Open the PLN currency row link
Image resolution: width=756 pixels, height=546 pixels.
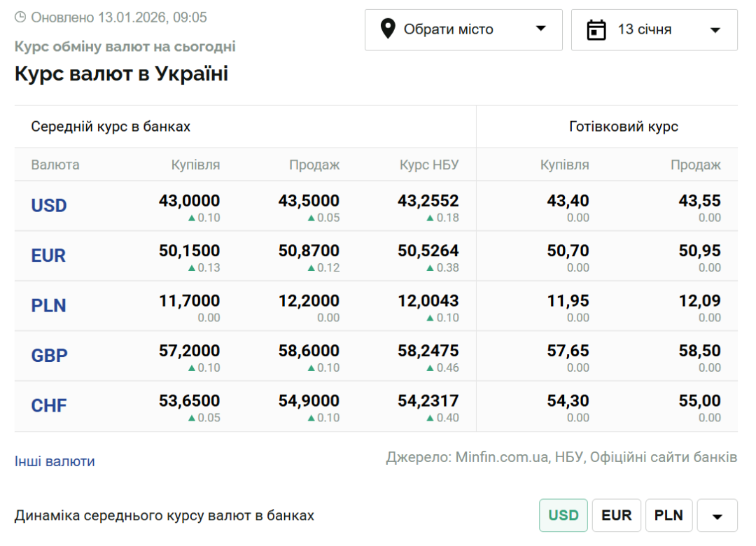tap(48, 306)
